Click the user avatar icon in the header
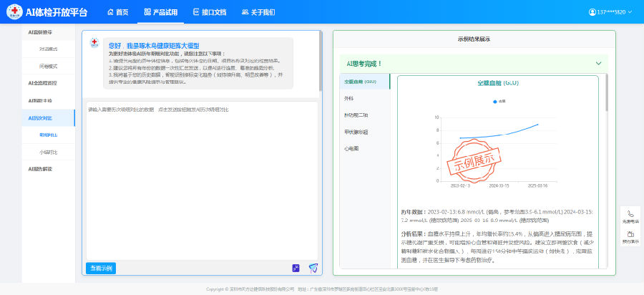 pyautogui.click(x=592, y=12)
